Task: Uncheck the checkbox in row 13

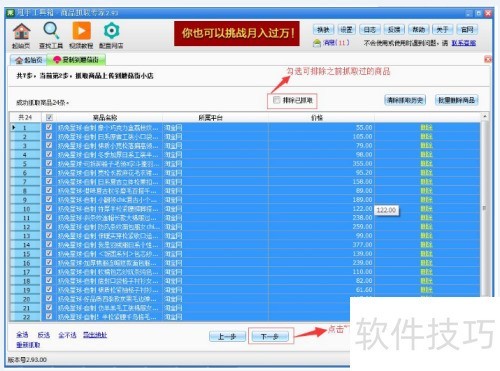Action: (49, 235)
